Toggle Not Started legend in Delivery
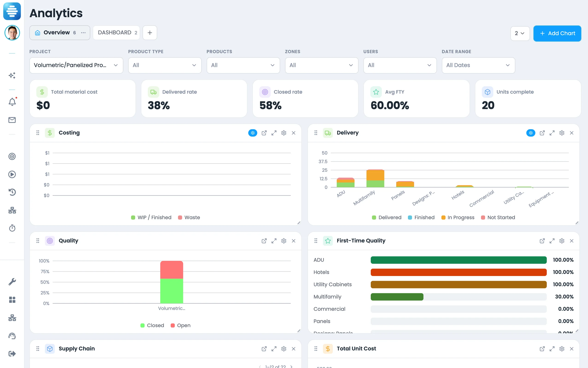 coord(498,217)
